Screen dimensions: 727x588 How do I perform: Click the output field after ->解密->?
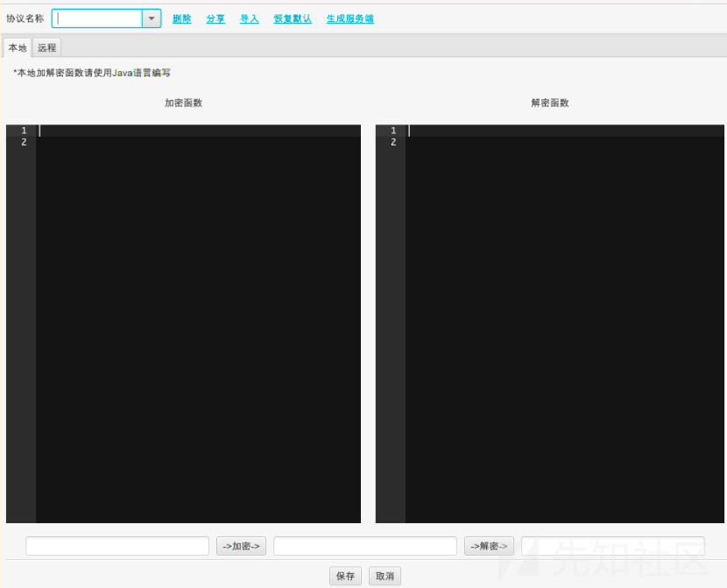coord(613,546)
